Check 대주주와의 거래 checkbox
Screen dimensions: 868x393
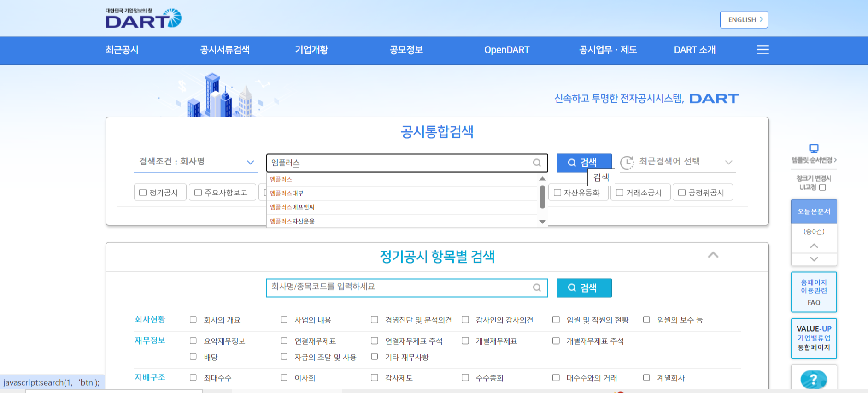coord(556,377)
